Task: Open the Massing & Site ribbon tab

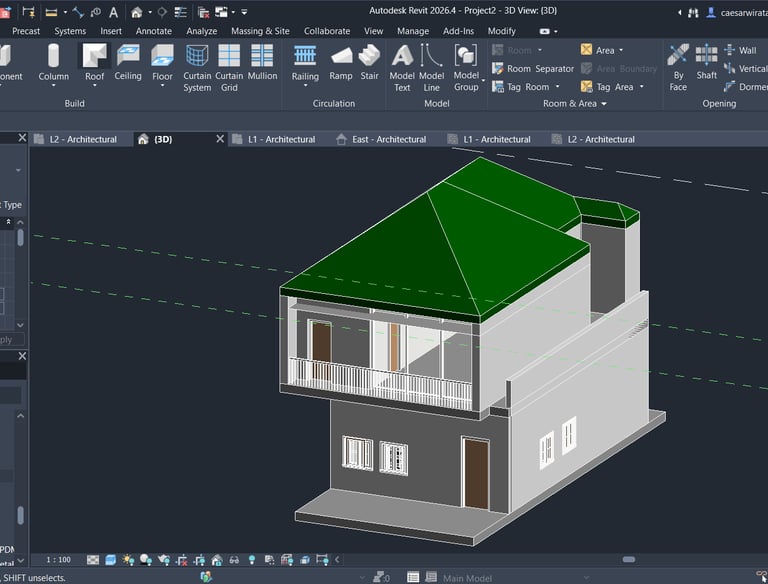Action: pos(260,31)
